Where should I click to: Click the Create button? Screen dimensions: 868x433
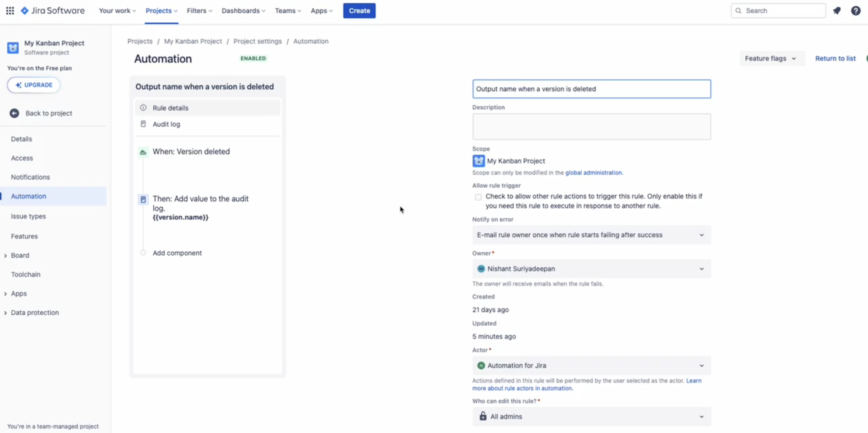(x=359, y=11)
